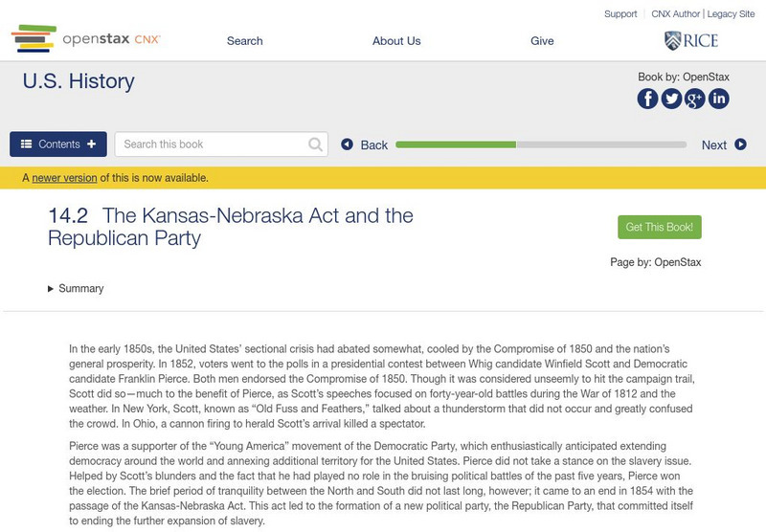
Task: Toggle the Contents panel open
Action: click(x=58, y=144)
